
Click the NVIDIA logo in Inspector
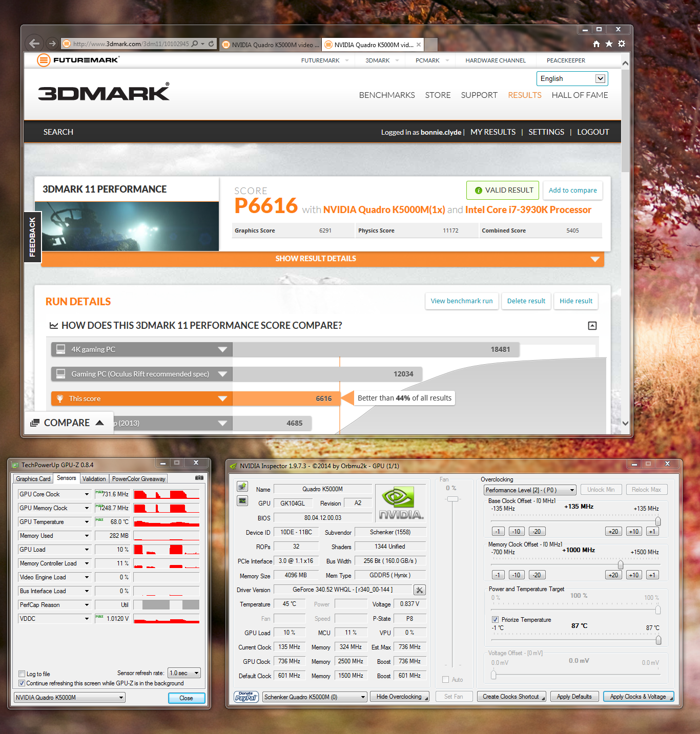tap(401, 503)
